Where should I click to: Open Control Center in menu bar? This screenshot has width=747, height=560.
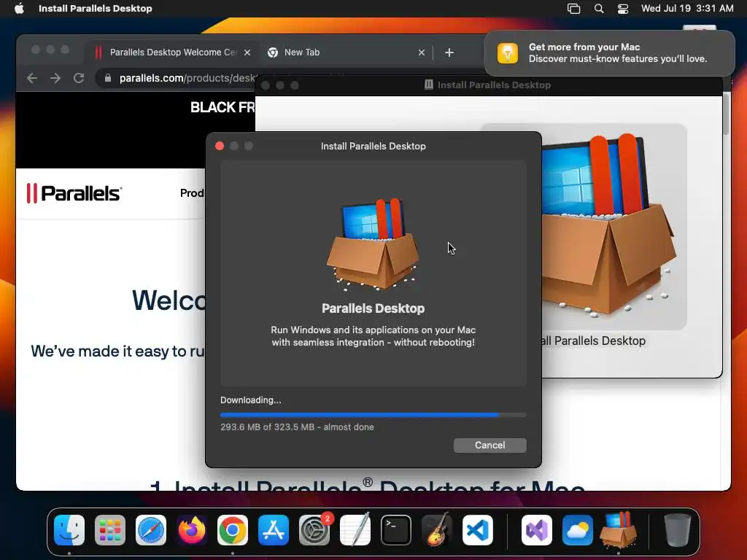pyautogui.click(x=623, y=9)
